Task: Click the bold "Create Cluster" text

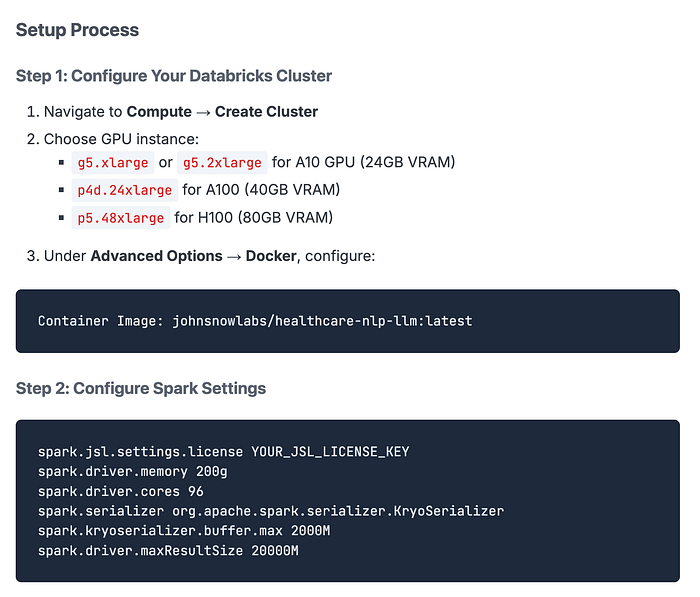Action: tap(266, 112)
